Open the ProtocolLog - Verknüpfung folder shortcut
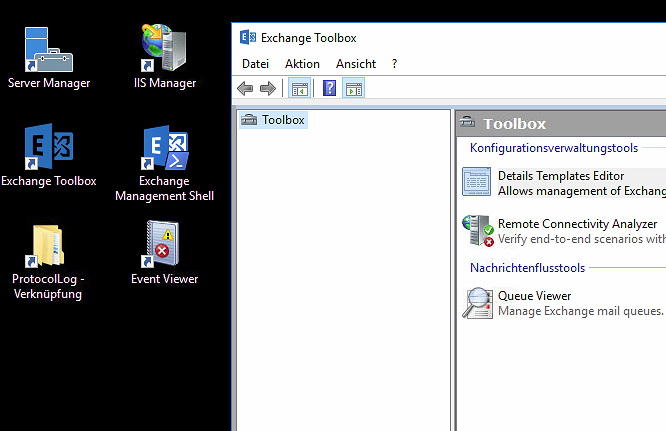 48,262
